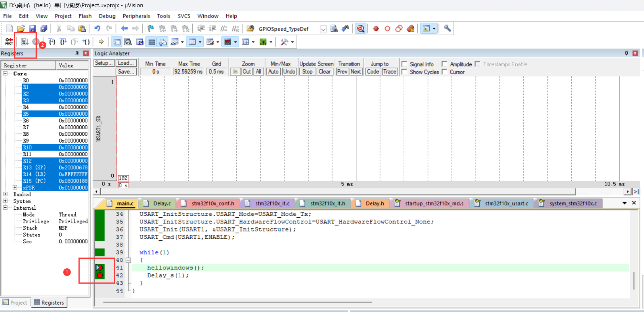Image resolution: width=644 pixels, height=312 pixels.
Task: Collapse the Internal register group
Action: coord(5,208)
